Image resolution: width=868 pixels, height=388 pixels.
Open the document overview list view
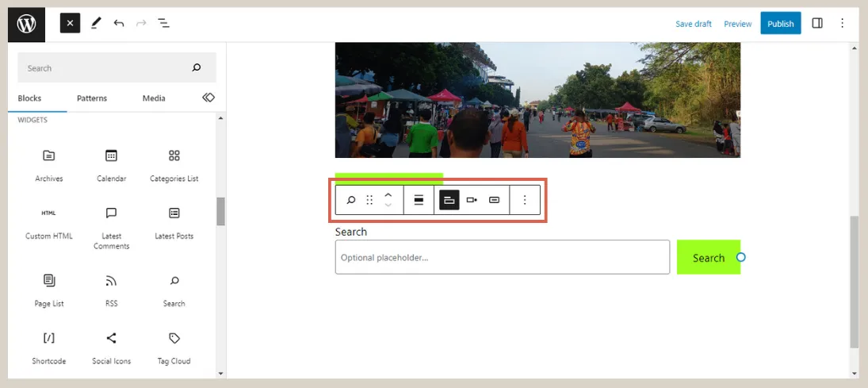[x=163, y=23]
